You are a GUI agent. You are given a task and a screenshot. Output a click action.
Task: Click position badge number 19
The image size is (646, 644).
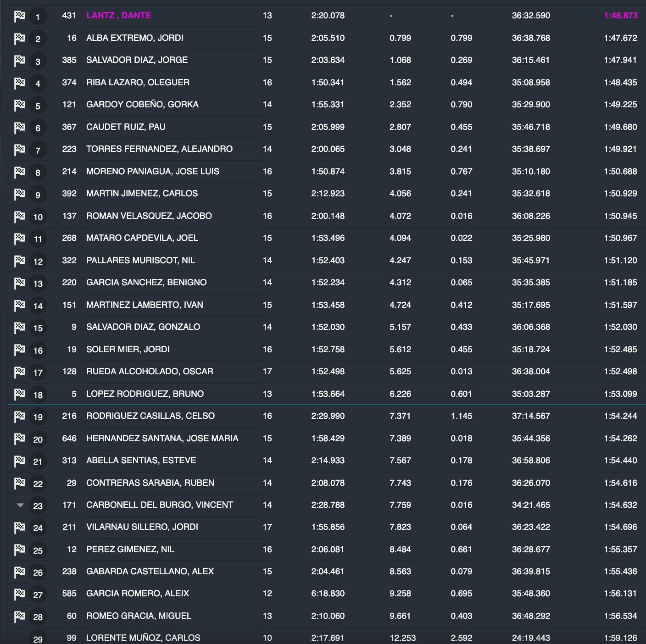38,417
